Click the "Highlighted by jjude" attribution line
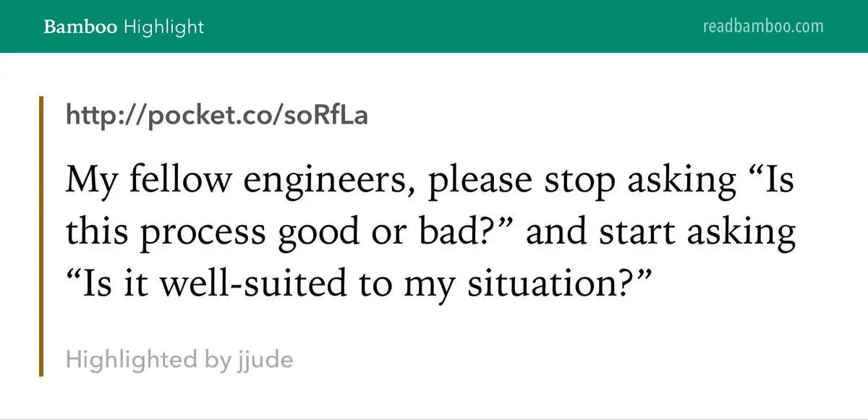868x420 pixels. [x=179, y=359]
